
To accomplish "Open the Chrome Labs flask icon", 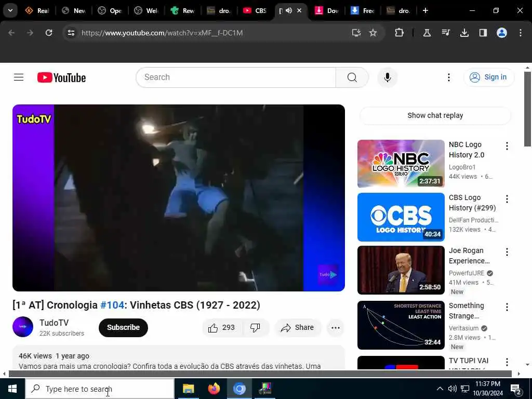I will pos(427,33).
